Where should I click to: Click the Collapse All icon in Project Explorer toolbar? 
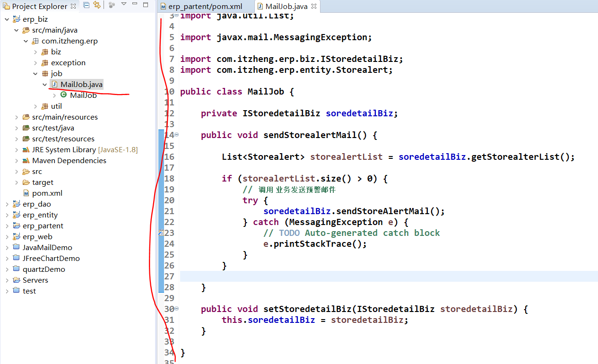[86, 5]
